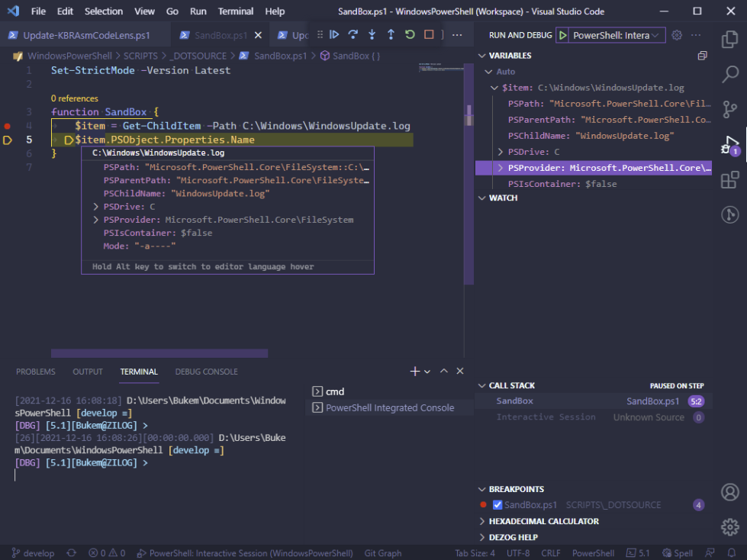Click the sync changes status bar icon
Viewport: 747px width, 560px height.
coord(72,553)
